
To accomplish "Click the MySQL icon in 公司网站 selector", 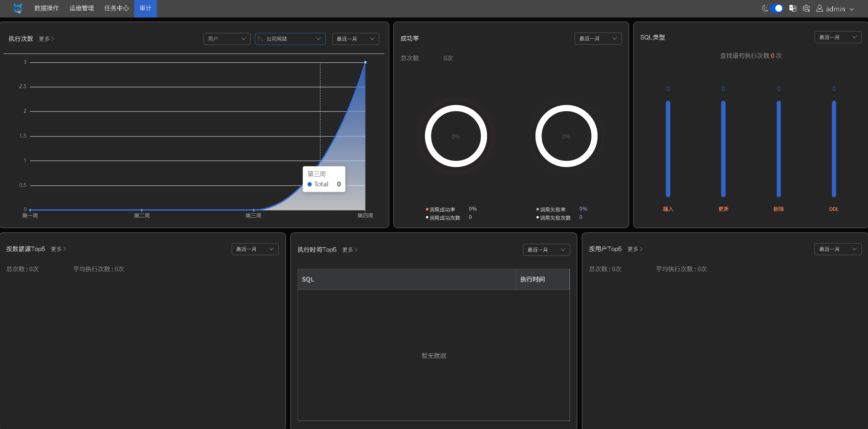I will 261,39.
